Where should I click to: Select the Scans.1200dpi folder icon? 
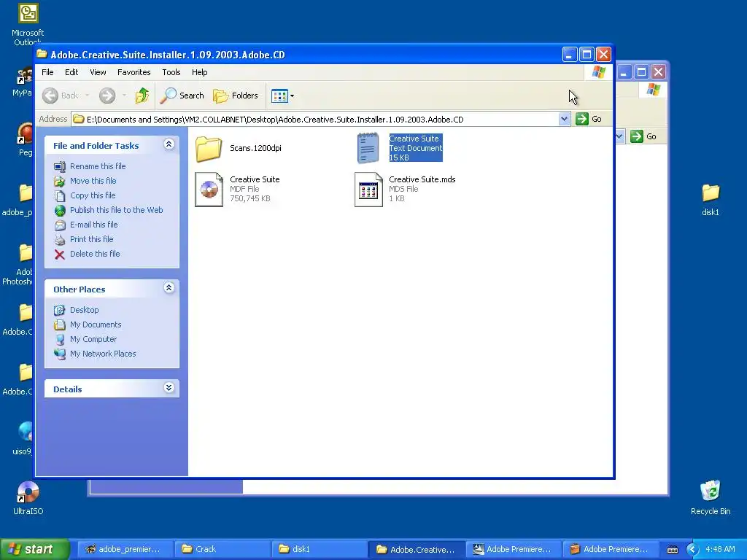click(x=209, y=148)
